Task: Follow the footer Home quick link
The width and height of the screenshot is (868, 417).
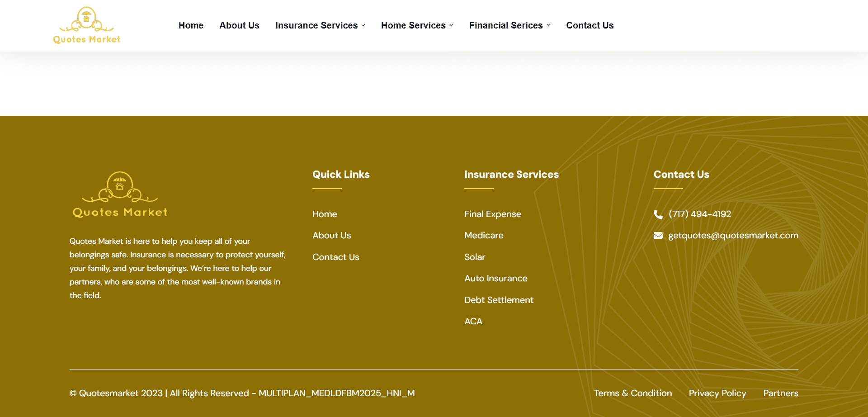Action: (325, 214)
